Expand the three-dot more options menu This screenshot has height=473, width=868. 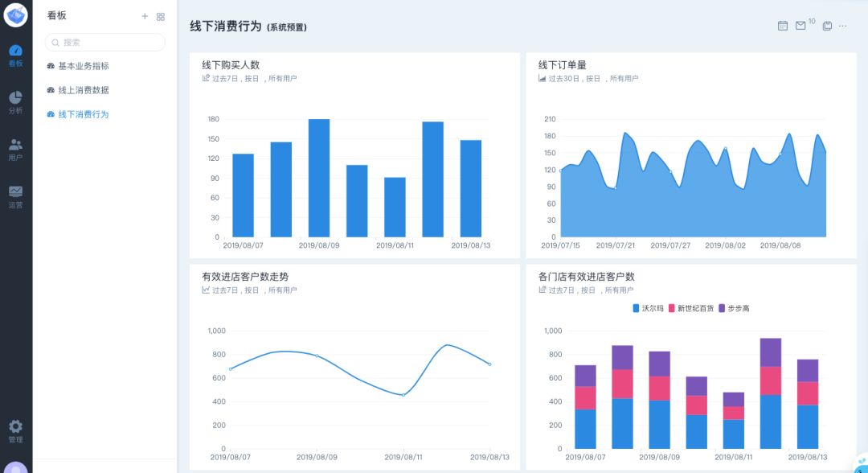click(843, 26)
